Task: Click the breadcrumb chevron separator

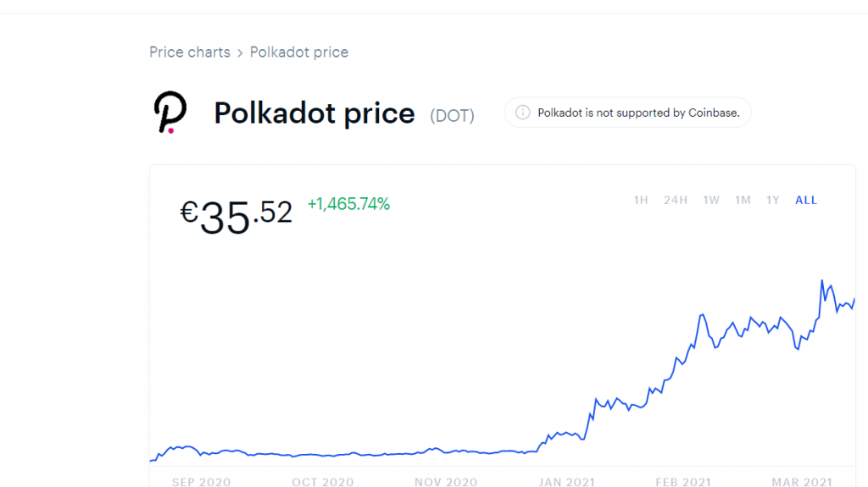Action: (x=240, y=53)
